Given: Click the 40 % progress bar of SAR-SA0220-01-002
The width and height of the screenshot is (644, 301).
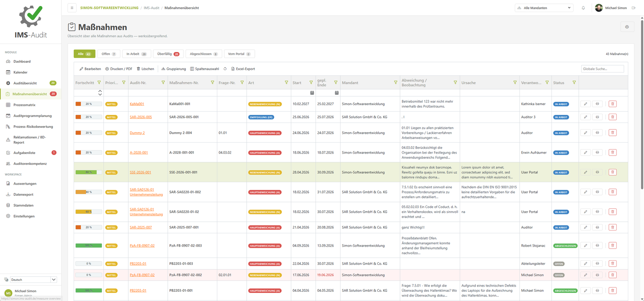Looking at the screenshot, I should point(89,192).
